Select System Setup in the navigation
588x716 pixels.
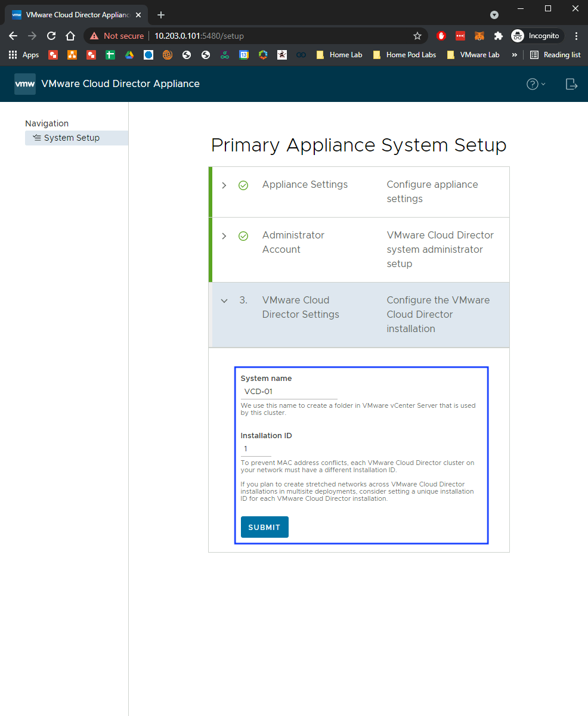click(72, 138)
